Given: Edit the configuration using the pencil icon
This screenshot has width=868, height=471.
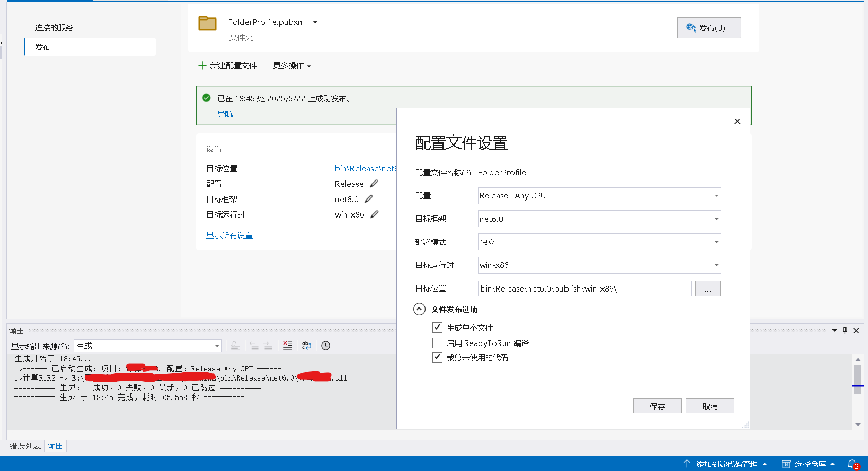Looking at the screenshot, I should 374,183.
